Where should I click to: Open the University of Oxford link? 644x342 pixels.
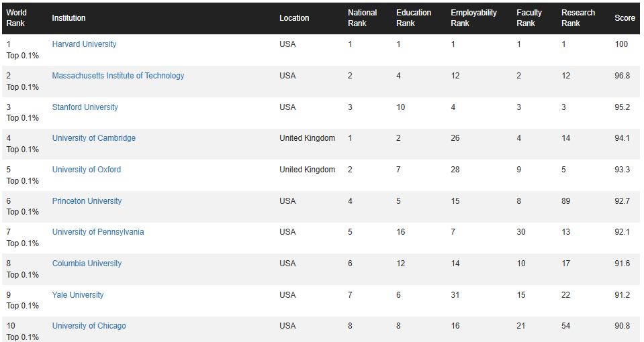pyautogui.click(x=87, y=170)
